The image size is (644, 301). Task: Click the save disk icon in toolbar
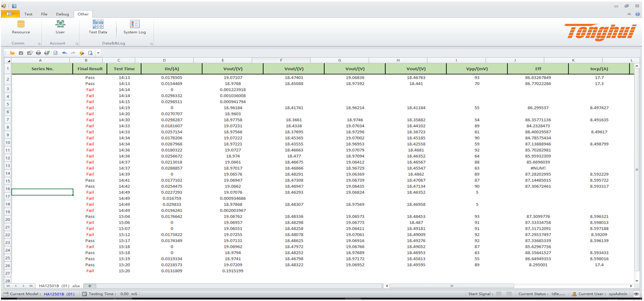point(21,53)
